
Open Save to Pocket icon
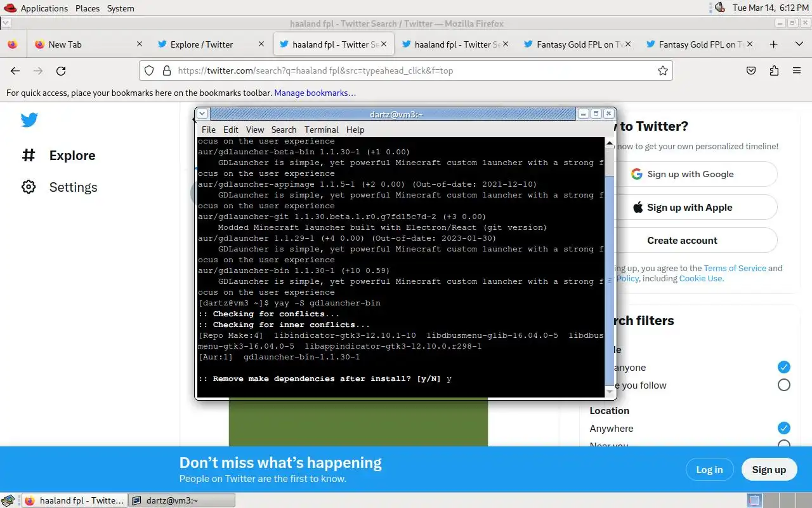pos(751,70)
